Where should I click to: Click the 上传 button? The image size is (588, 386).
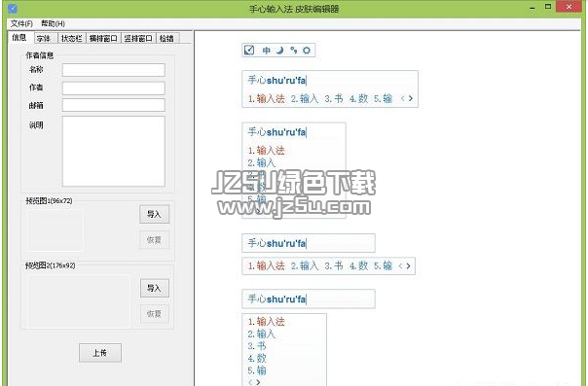(100, 353)
